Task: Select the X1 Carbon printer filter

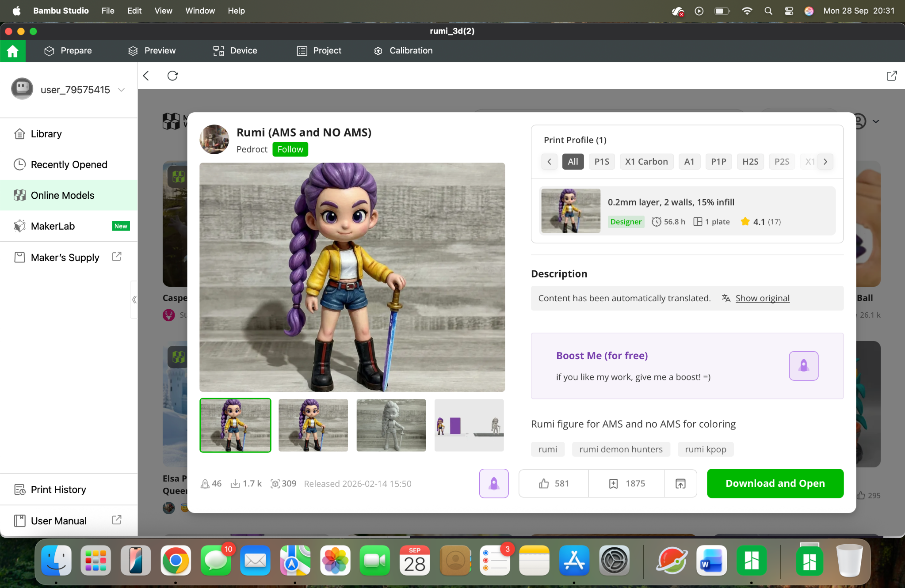Action: click(x=646, y=162)
